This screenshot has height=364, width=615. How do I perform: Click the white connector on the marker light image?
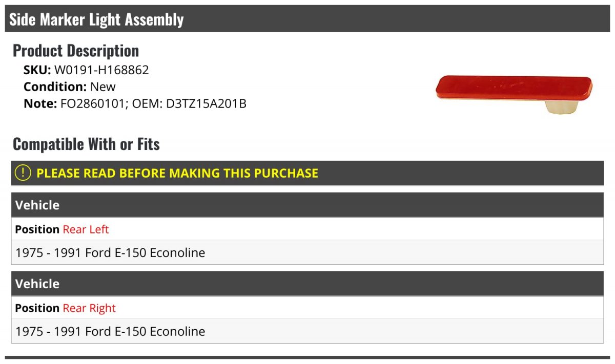562,106
